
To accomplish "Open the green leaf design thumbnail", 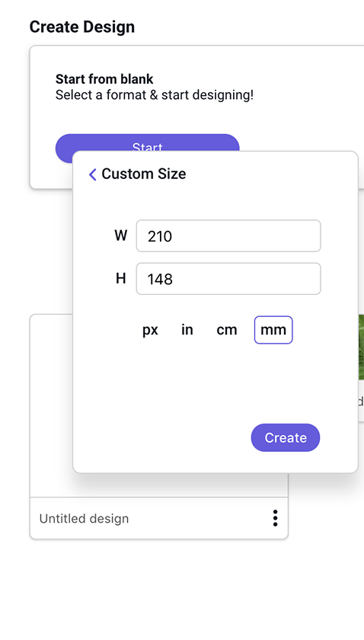I will 361,347.
